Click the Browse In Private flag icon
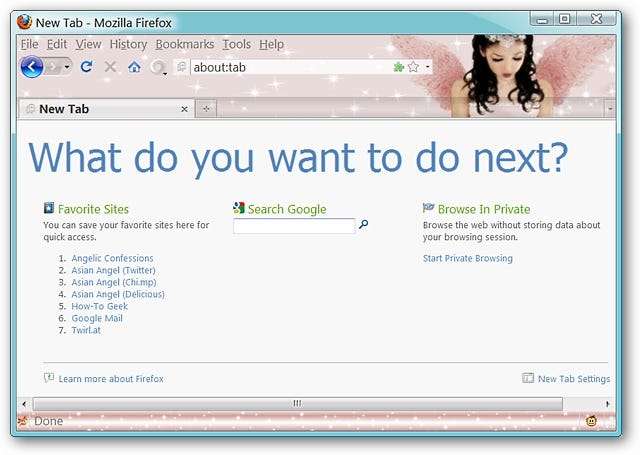Image resolution: width=640 pixels, height=455 pixels. tap(428, 208)
